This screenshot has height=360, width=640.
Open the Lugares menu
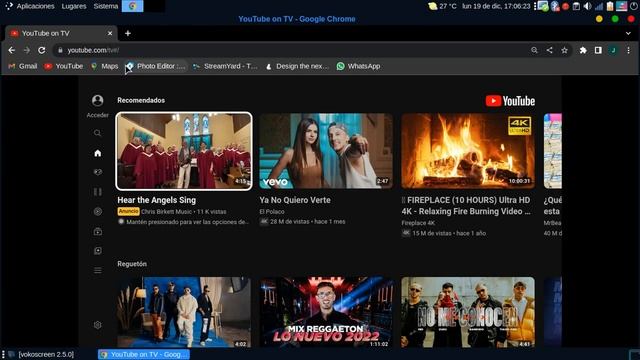tap(73, 6)
